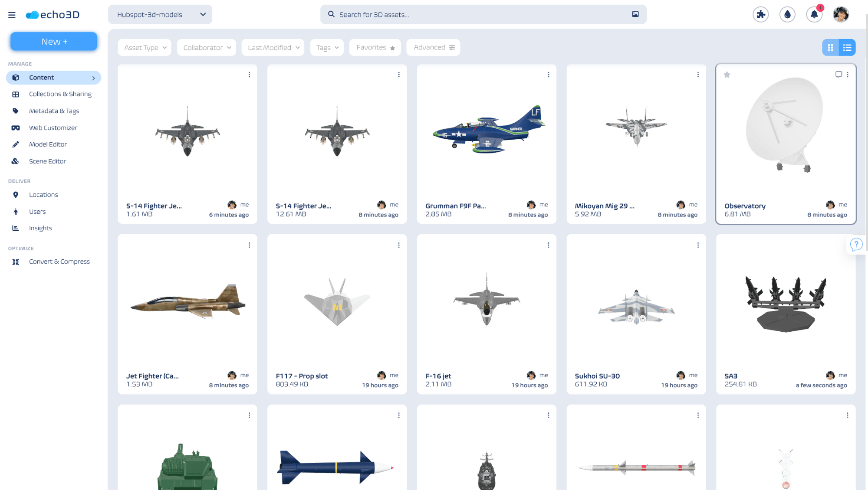The width and height of the screenshot is (868, 490).
Task: Open options for the green tank card
Action: pyautogui.click(x=249, y=415)
